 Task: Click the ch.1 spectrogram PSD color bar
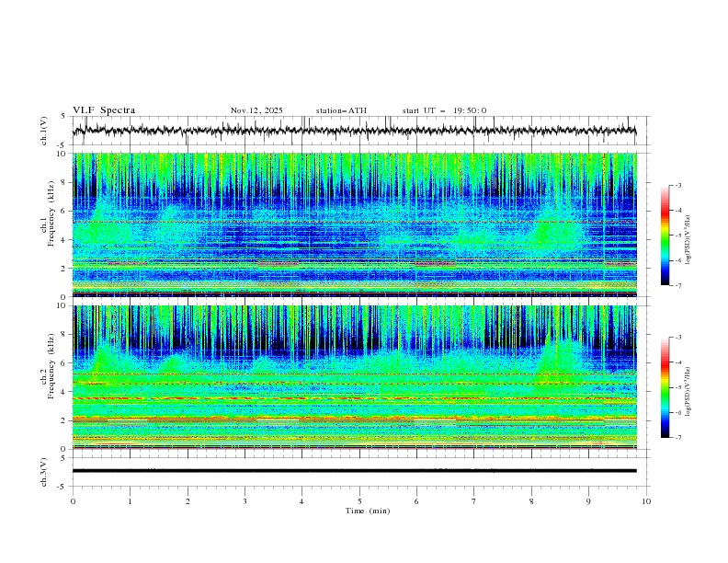(665, 236)
